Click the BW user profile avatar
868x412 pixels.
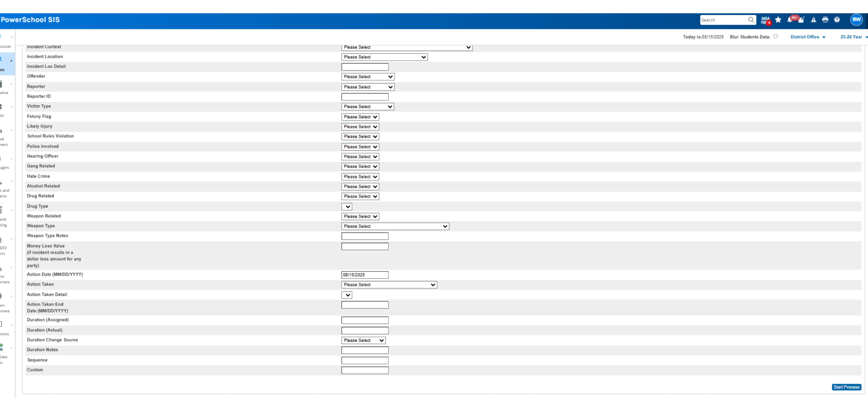857,20
